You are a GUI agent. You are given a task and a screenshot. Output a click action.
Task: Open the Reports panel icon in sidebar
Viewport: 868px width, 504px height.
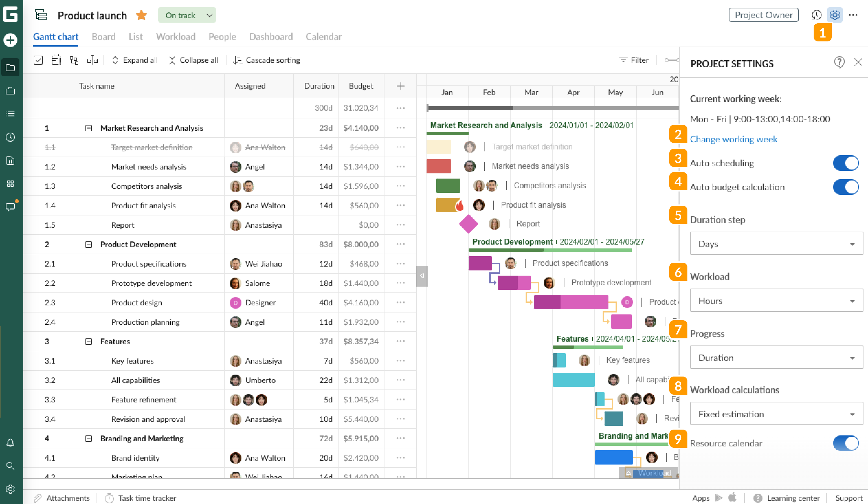click(10, 160)
